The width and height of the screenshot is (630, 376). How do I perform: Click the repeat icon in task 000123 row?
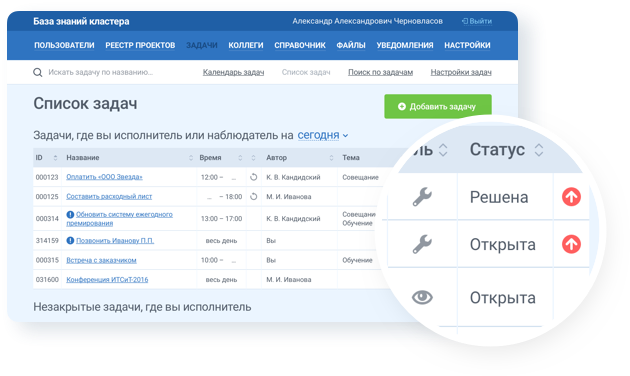pos(254,177)
